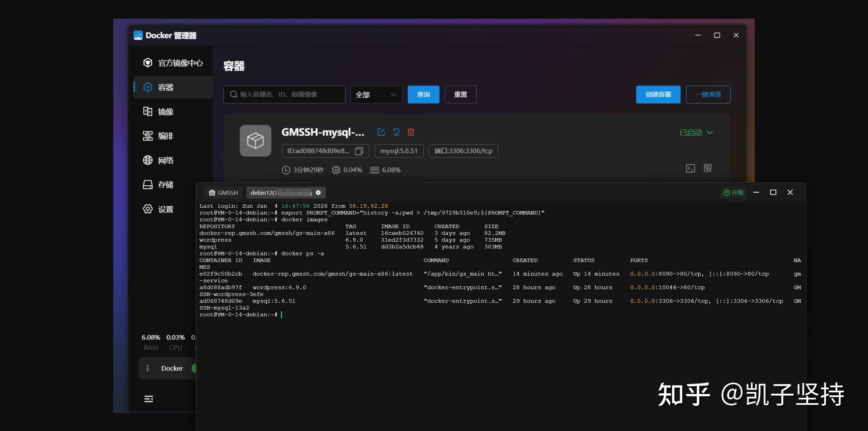Delete the GMSSH-mysql container

[411, 132]
